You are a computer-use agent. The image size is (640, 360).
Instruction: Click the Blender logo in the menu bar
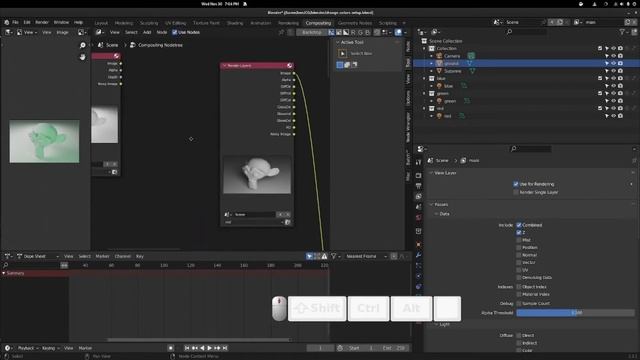pos(7,22)
